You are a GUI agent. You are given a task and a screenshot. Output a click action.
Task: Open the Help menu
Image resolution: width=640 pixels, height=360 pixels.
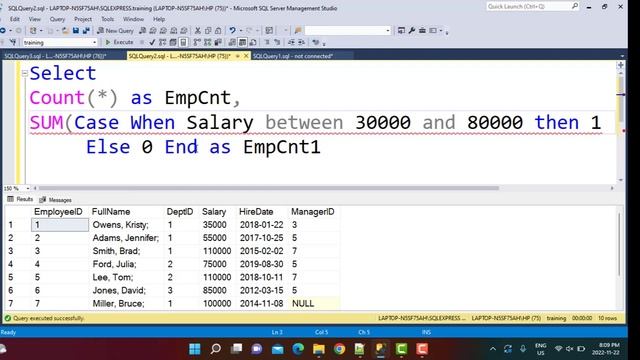click(x=159, y=19)
